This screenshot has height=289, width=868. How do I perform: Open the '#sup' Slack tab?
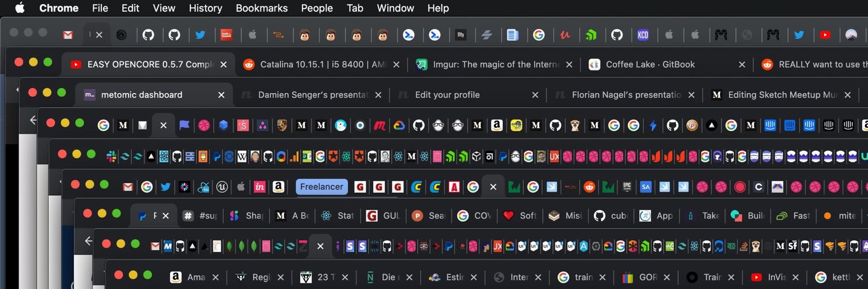(x=200, y=215)
